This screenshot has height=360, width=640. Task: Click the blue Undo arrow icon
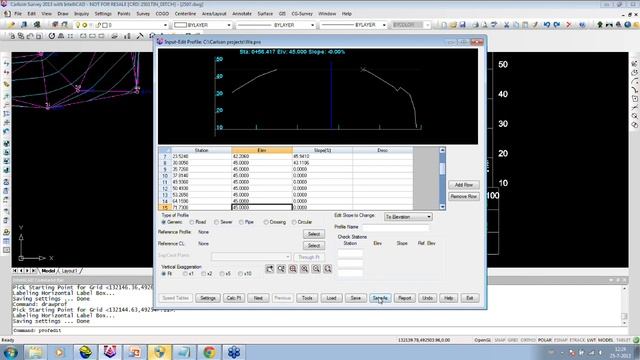point(547,25)
